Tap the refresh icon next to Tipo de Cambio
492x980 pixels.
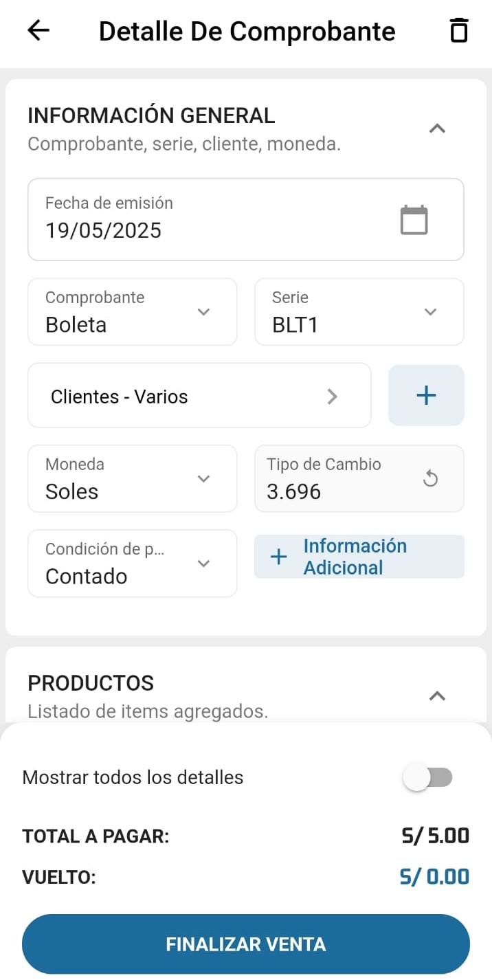pyautogui.click(x=431, y=477)
